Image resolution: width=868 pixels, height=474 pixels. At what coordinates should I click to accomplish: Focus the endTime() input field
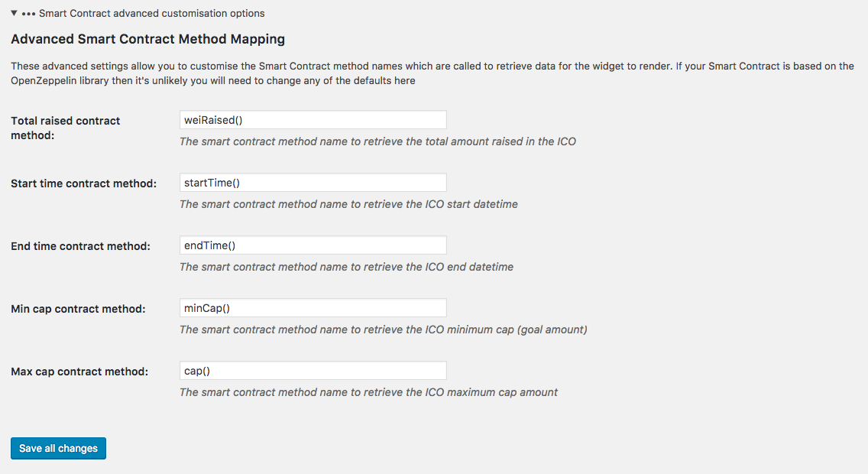[x=313, y=245]
